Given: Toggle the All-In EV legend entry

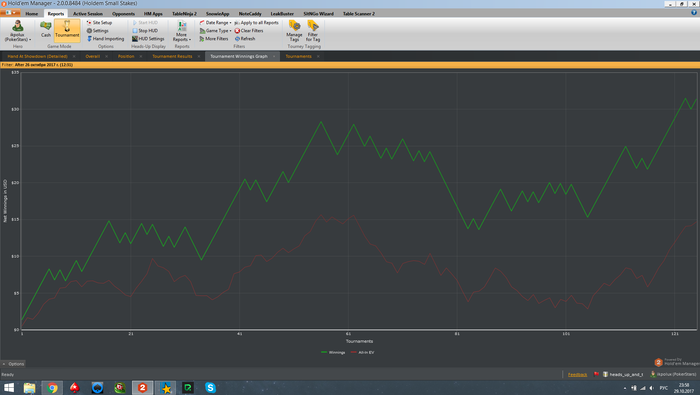Looking at the screenshot, I should pos(362,353).
